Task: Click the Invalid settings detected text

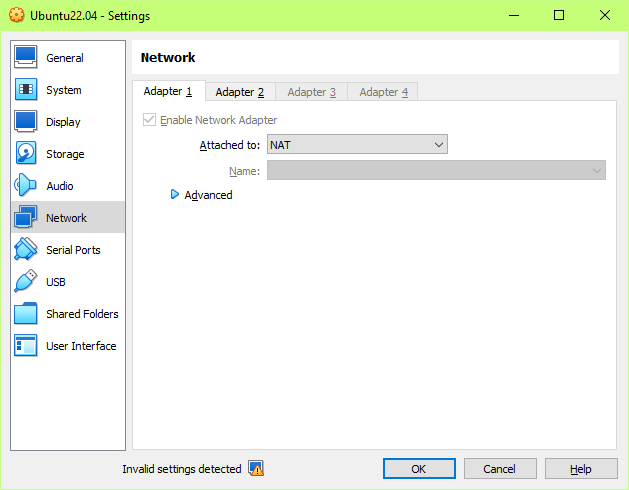Action: (182, 469)
